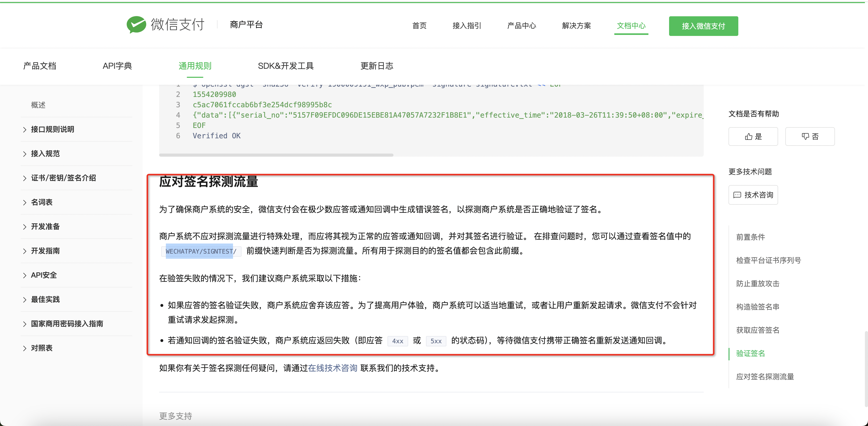Click the code block horizontal scrollbar

click(x=276, y=155)
